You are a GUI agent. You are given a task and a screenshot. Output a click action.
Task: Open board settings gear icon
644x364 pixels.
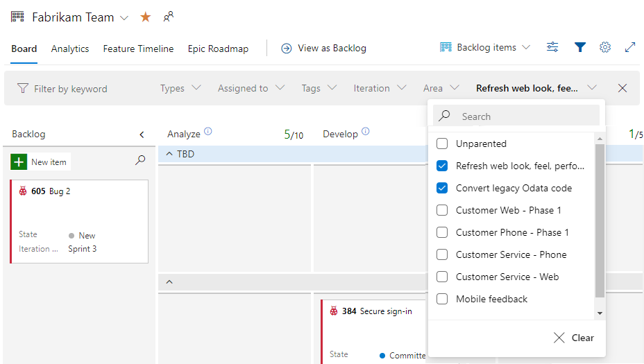click(605, 48)
